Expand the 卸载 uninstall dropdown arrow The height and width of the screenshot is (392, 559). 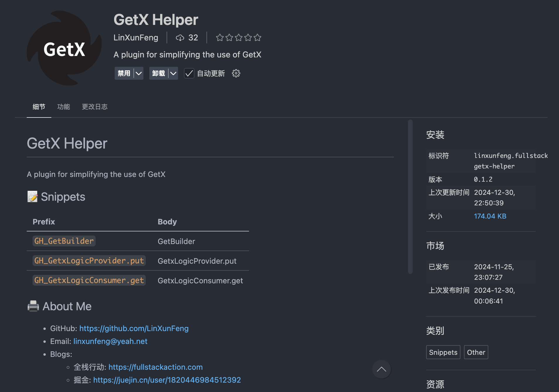[x=173, y=73]
